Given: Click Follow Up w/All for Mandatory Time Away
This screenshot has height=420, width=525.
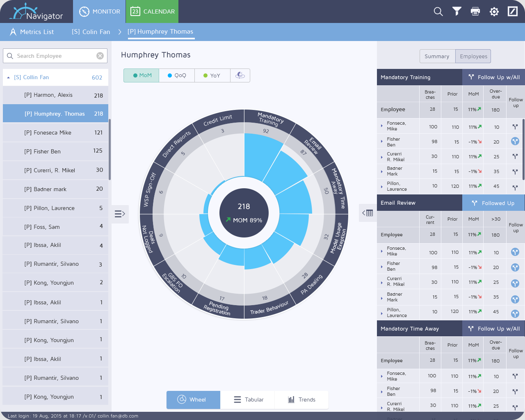Looking at the screenshot, I should (494, 329).
